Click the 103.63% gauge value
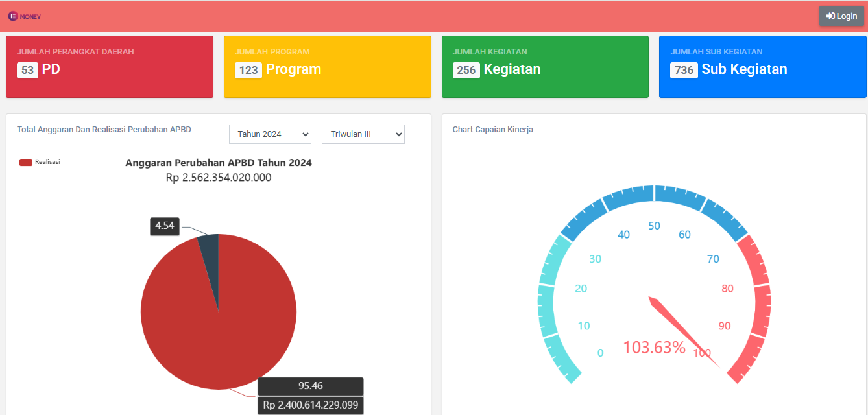The image size is (868, 415). (x=654, y=348)
